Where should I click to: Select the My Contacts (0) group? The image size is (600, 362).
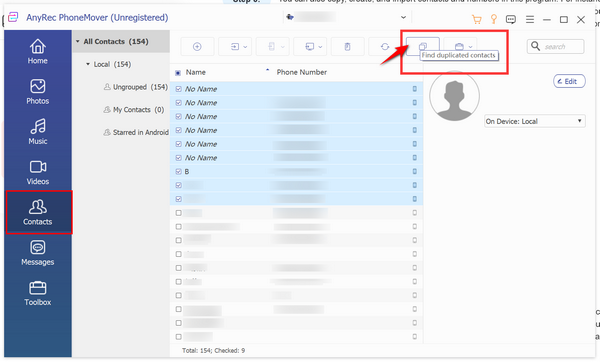coord(134,110)
